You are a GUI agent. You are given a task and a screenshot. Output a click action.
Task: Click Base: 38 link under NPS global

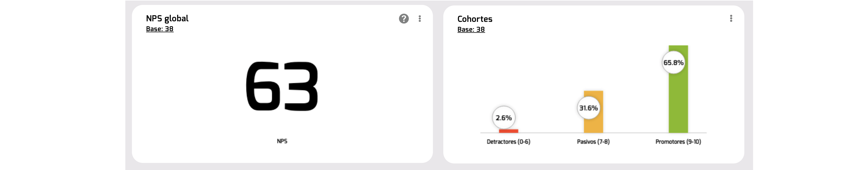160,29
